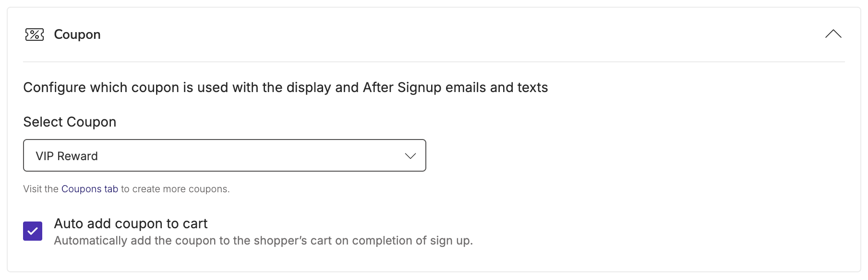The width and height of the screenshot is (868, 280).
Task: Click the coupon percent ticket icon
Action: 35,35
